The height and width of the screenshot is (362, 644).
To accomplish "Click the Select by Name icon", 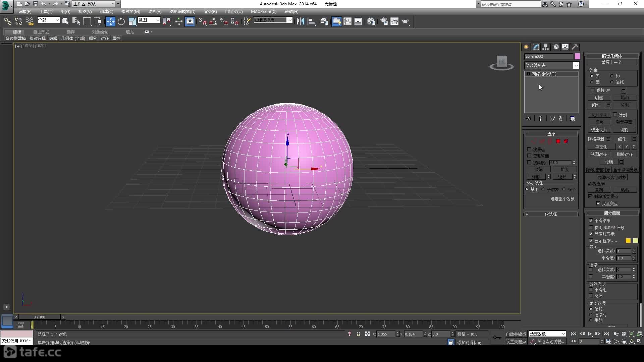I will [x=76, y=21].
